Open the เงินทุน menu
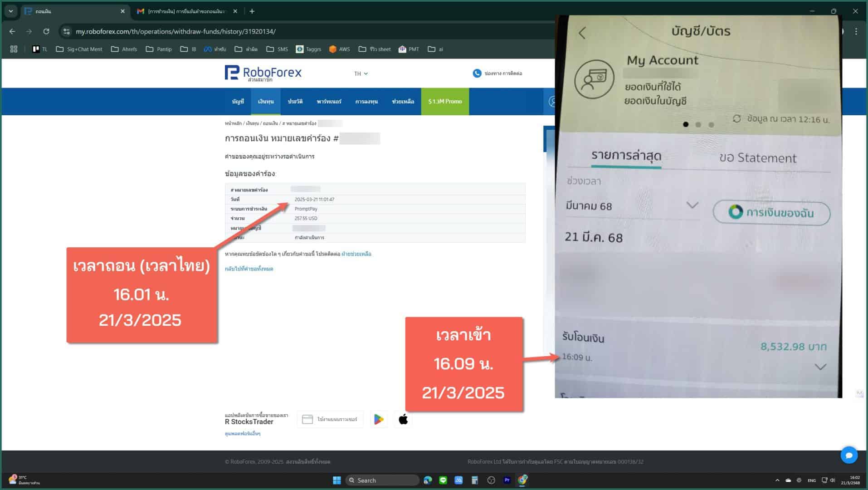 [x=266, y=101]
